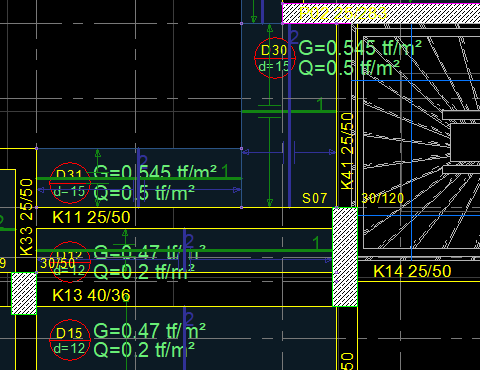The height and width of the screenshot is (370, 480).
Task: Select the D30 slab circle marker
Action: [x=275, y=58]
